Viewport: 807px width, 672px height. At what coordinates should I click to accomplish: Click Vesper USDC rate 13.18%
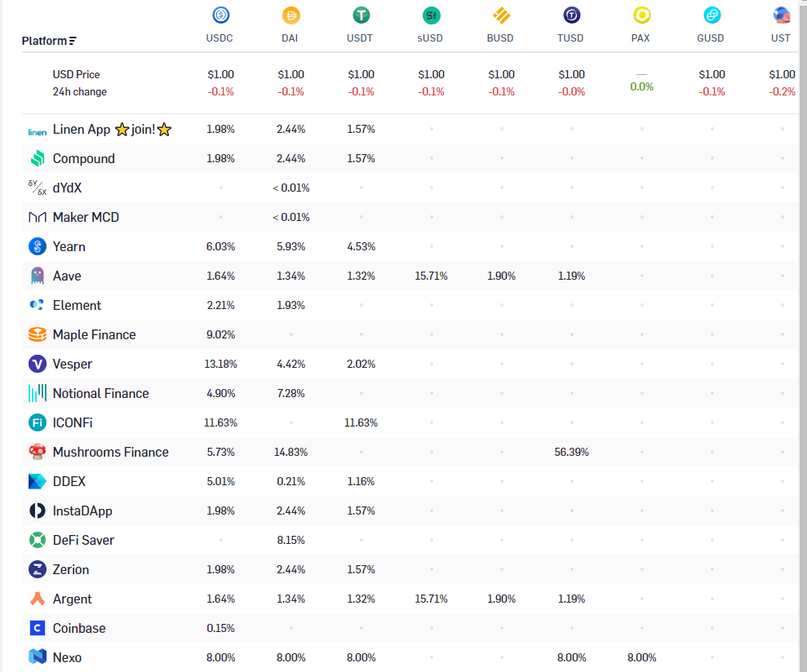coord(221,364)
